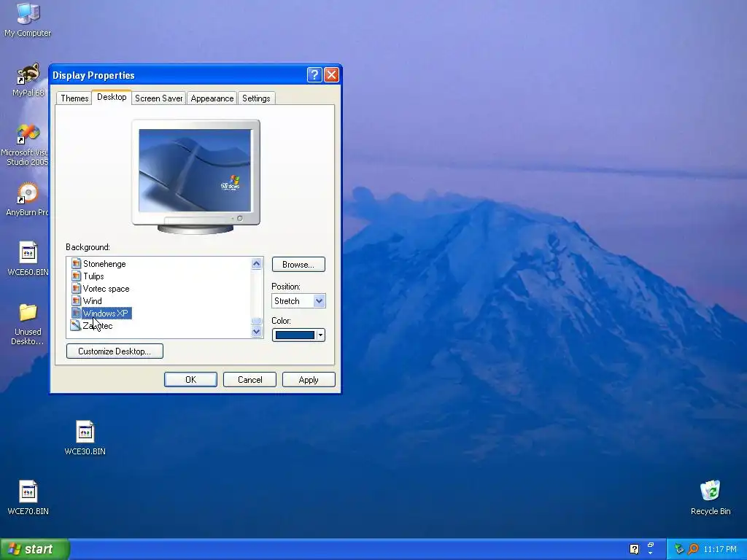Click the taskbar clock showing 11:17 PM
This screenshot has height=560, width=747.
(720, 549)
